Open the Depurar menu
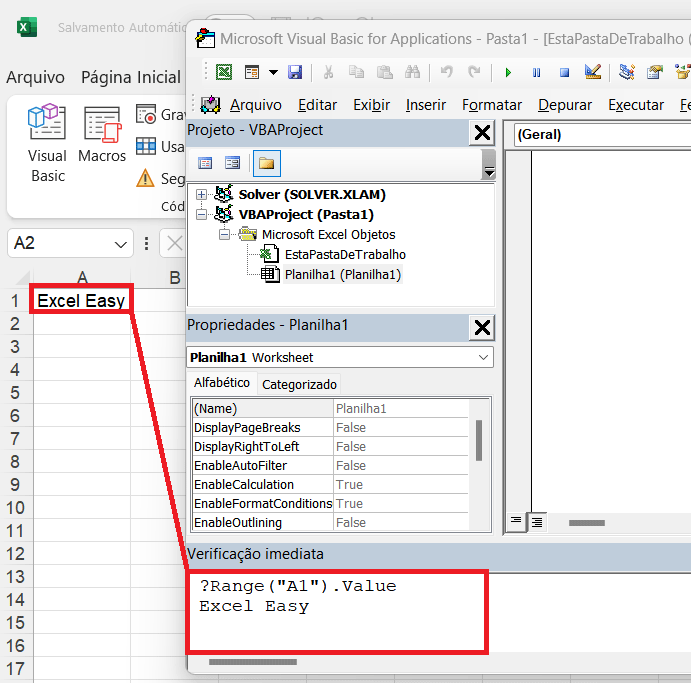Viewport: 691px width, 683px height. tap(564, 105)
